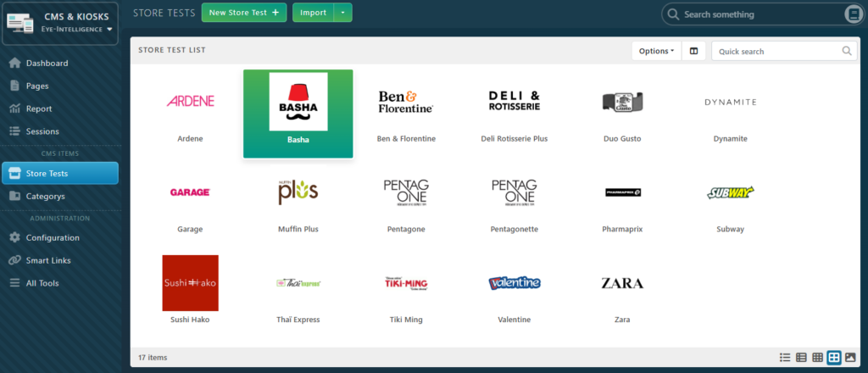868x373 pixels.
Task: Open the user profile icon
Action: [x=853, y=14]
